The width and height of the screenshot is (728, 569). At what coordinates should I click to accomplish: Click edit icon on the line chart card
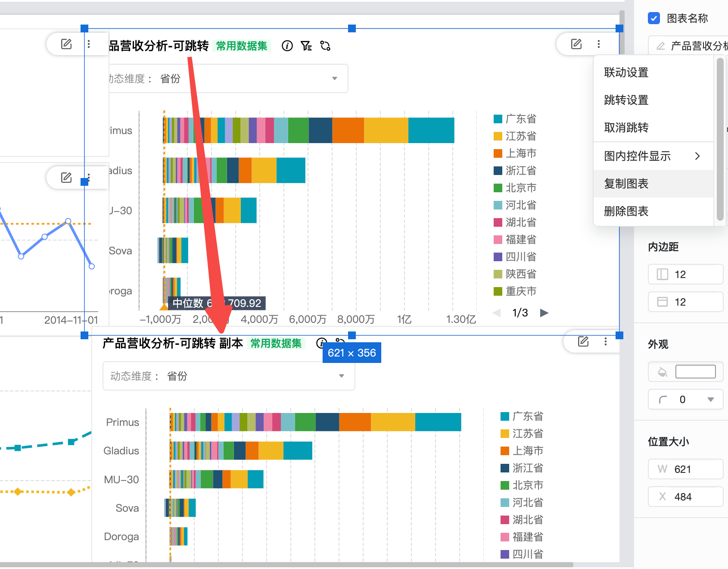(x=66, y=178)
